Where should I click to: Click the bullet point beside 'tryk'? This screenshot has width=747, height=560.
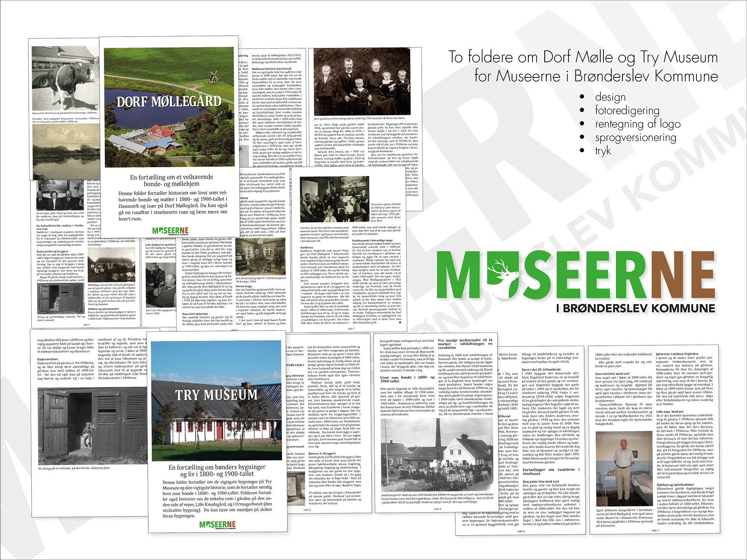pos(582,150)
